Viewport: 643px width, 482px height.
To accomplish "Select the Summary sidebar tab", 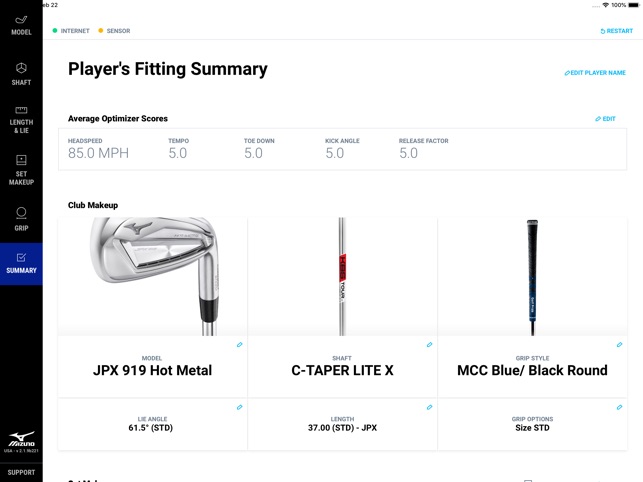I will tap(21, 264).
